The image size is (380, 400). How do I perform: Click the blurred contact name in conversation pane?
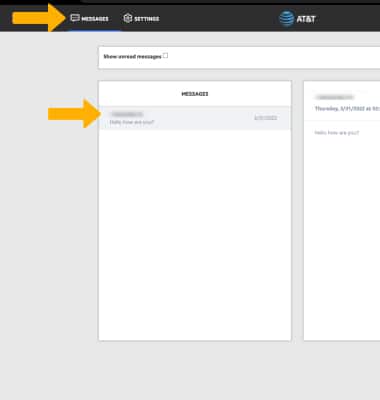(334, 97)
